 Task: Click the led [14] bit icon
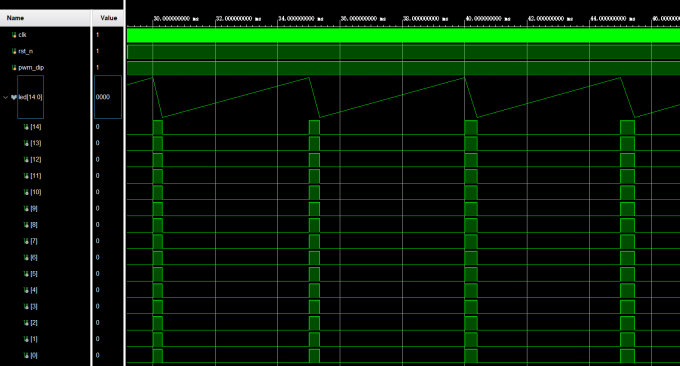pos(26,127)
